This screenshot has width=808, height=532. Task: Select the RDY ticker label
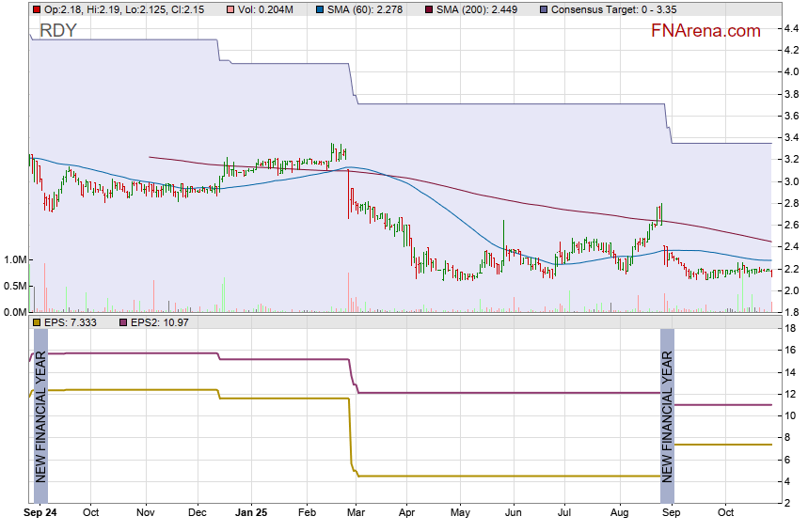point(58,31)
